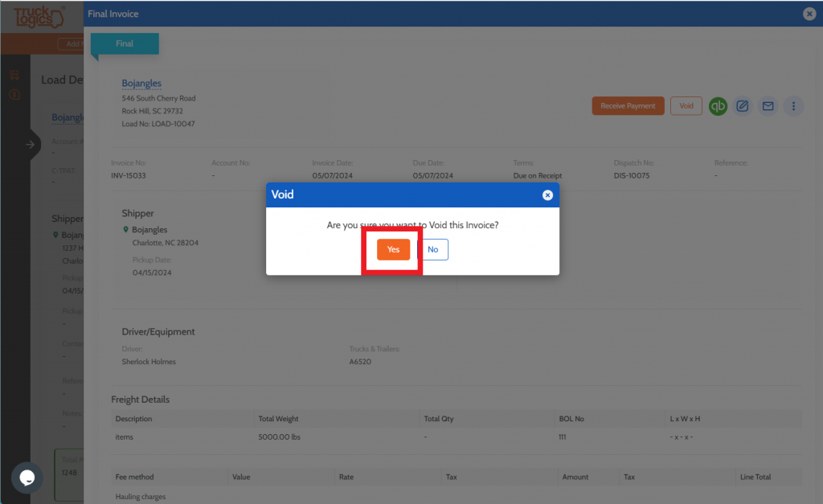This screenshot has height=504, width=823.
Task: Click invoice number INV-15033
Action: coord(129,175)
